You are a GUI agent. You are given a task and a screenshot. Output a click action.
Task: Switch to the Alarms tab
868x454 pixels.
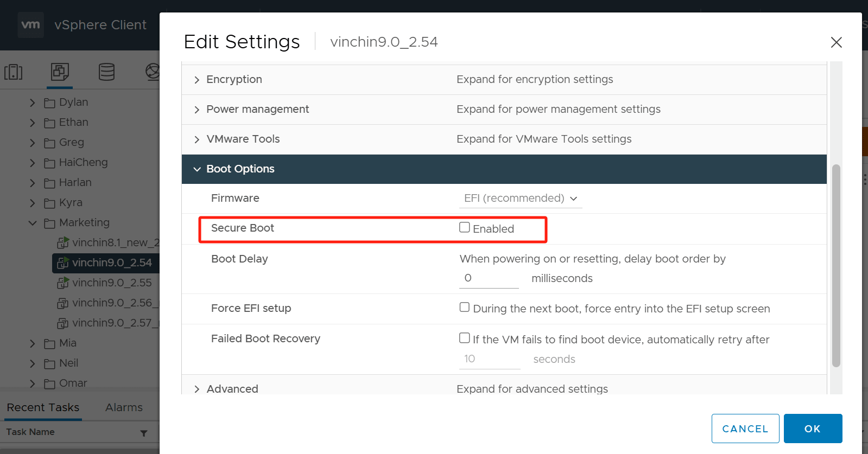coord(124,407)
